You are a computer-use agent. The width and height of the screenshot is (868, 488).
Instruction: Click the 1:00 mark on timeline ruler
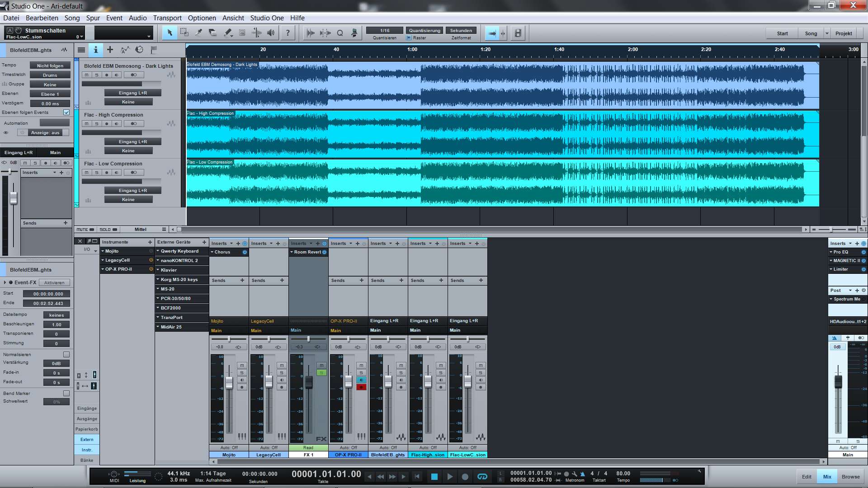[412, 49]
